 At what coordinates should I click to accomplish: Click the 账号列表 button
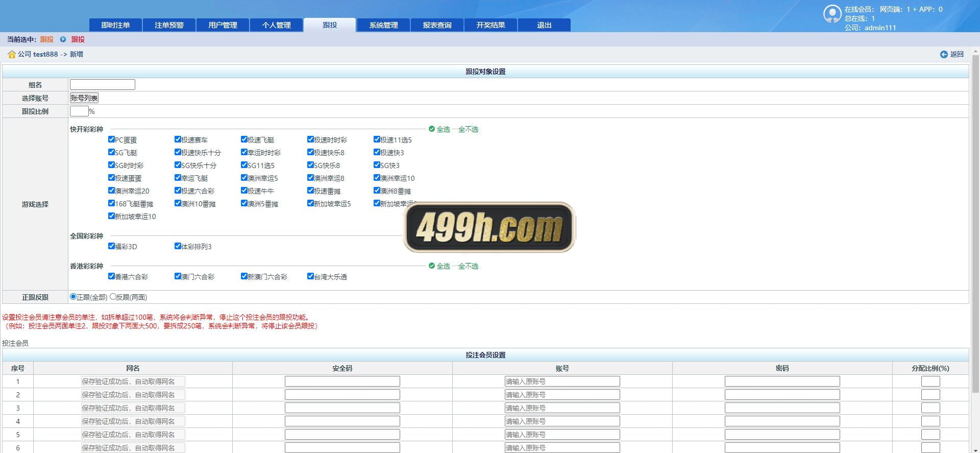pos(84,98)
